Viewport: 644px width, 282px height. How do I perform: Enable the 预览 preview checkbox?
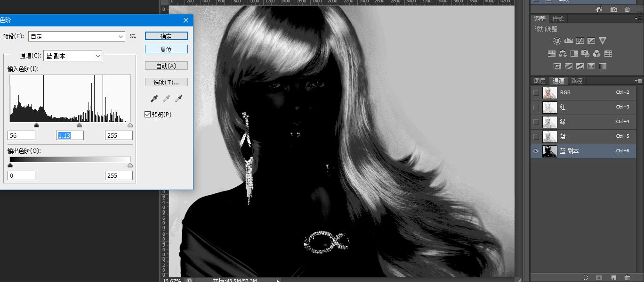coord(148,114)
